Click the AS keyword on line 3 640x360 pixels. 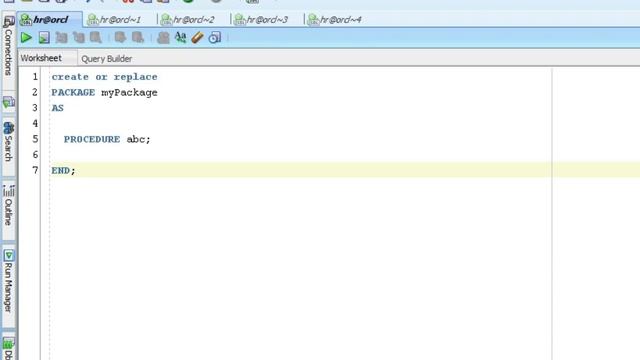point(58,108)
